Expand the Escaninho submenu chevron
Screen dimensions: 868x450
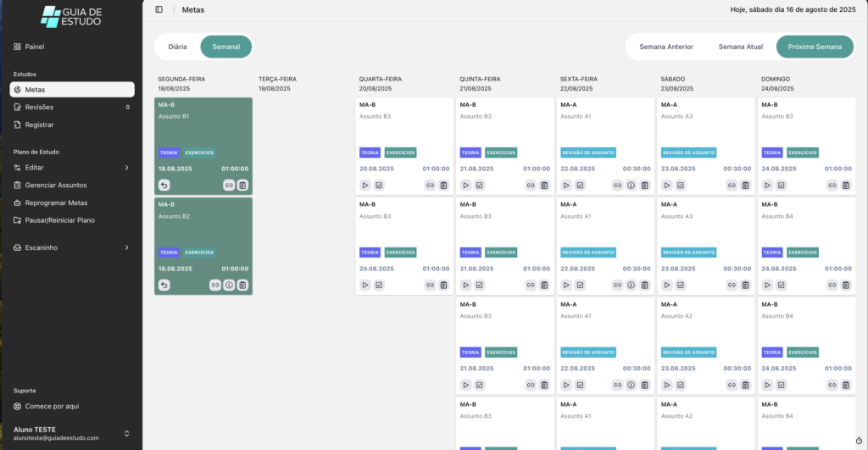(x=127, y=248)
